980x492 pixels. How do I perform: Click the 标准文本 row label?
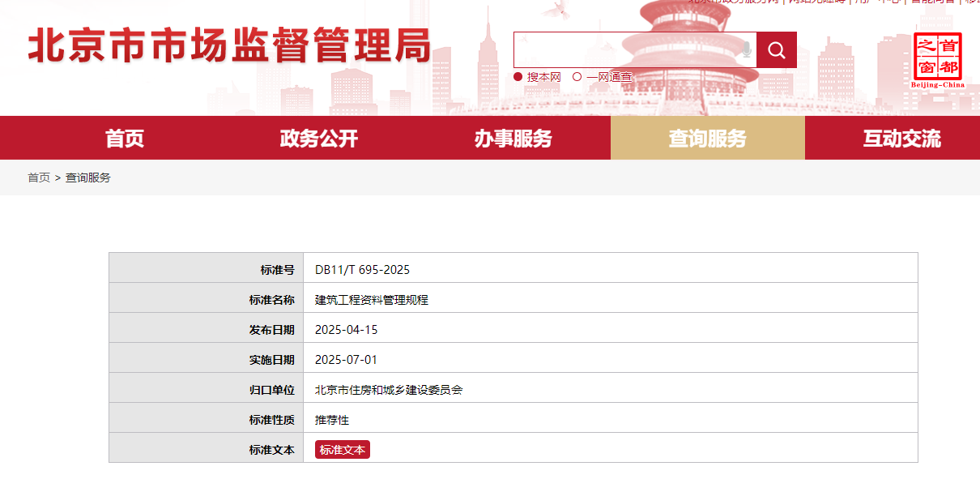272,450
